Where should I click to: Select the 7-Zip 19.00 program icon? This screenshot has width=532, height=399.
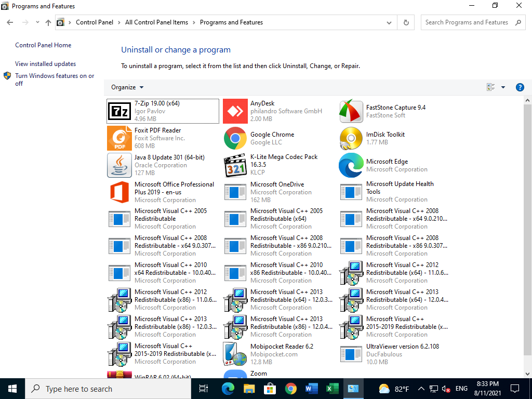pos(119,111)
